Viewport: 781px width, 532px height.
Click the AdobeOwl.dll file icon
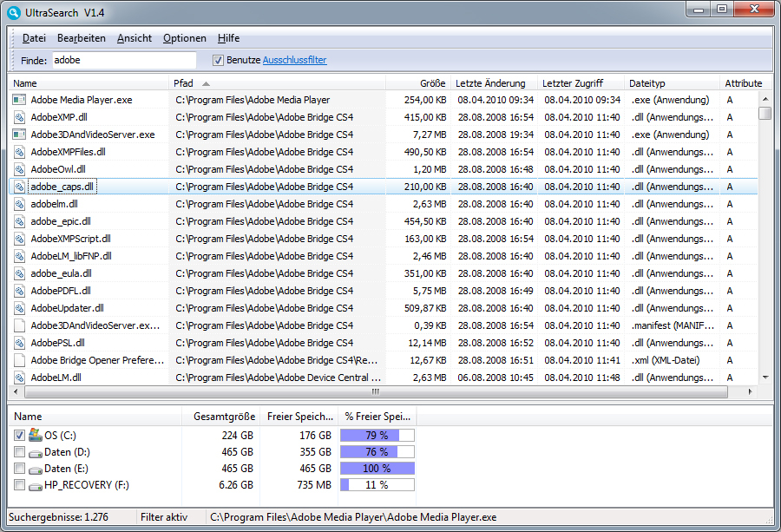click(19, 169)
